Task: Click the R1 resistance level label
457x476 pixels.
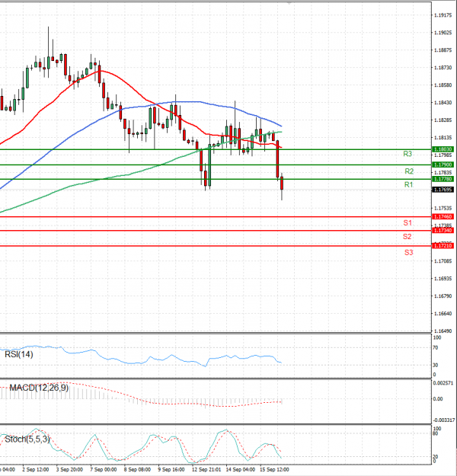Action: [408, 184]
